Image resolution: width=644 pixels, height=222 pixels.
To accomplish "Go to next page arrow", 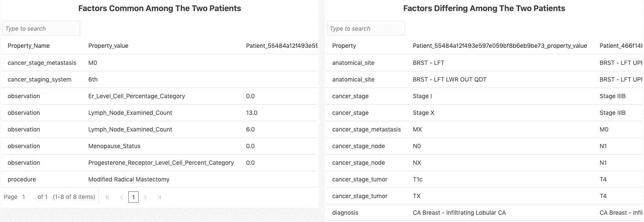I will click(x=145, y=197).
